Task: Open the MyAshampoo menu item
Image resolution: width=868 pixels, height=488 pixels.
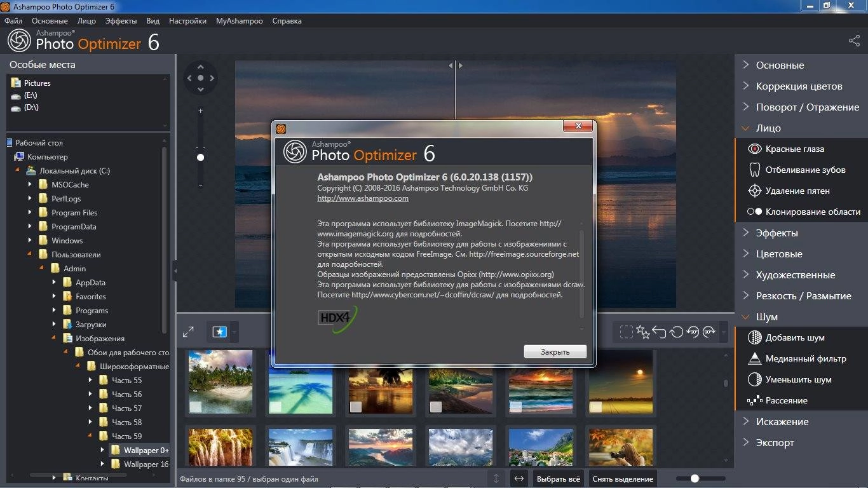Action: (x=239, y=21)
